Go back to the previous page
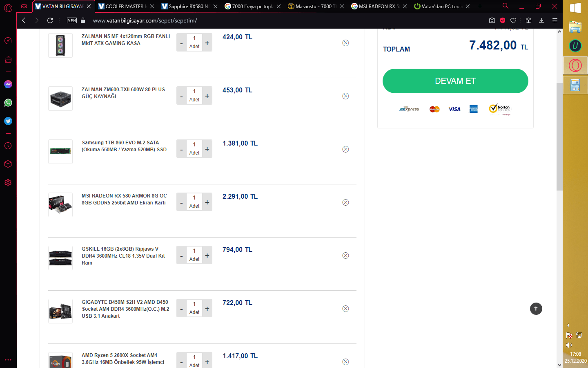The image size is (588, 368). 24,20
